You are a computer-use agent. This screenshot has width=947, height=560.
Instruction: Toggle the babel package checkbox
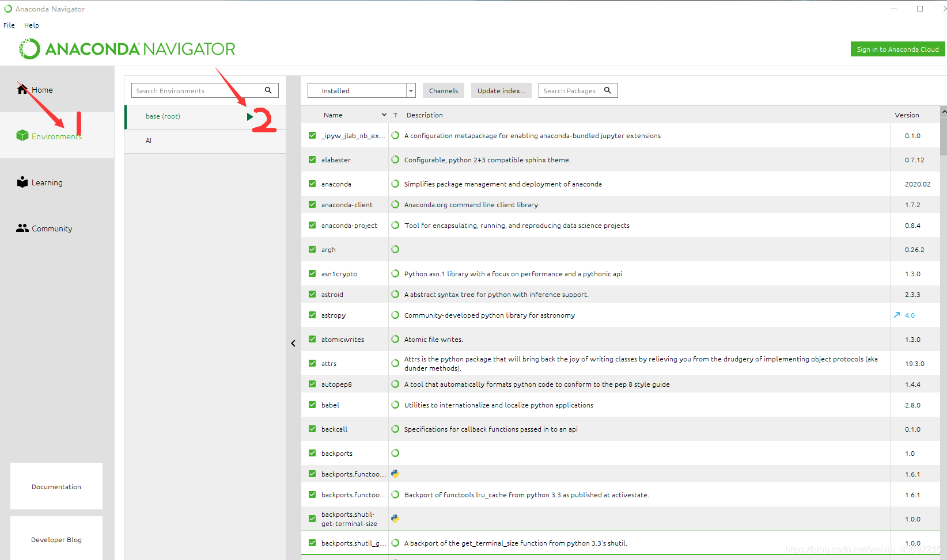tap(312, 405)
